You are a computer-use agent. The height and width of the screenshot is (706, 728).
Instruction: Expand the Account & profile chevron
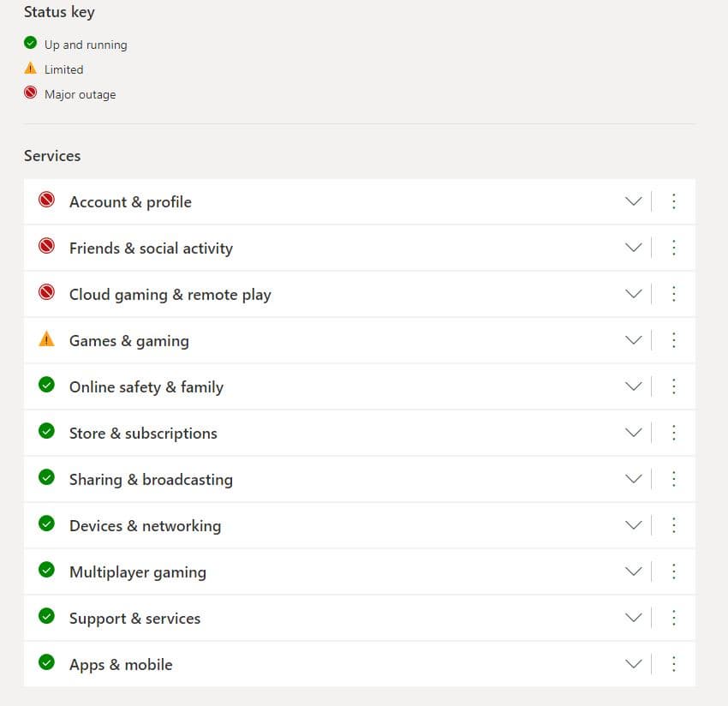coord(633,201)
